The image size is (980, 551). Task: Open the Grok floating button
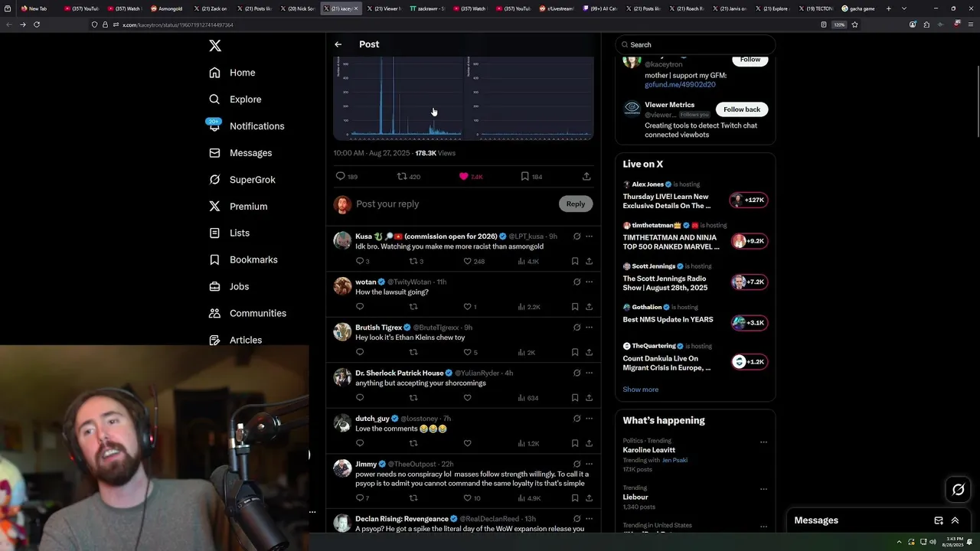click(958, 490)
